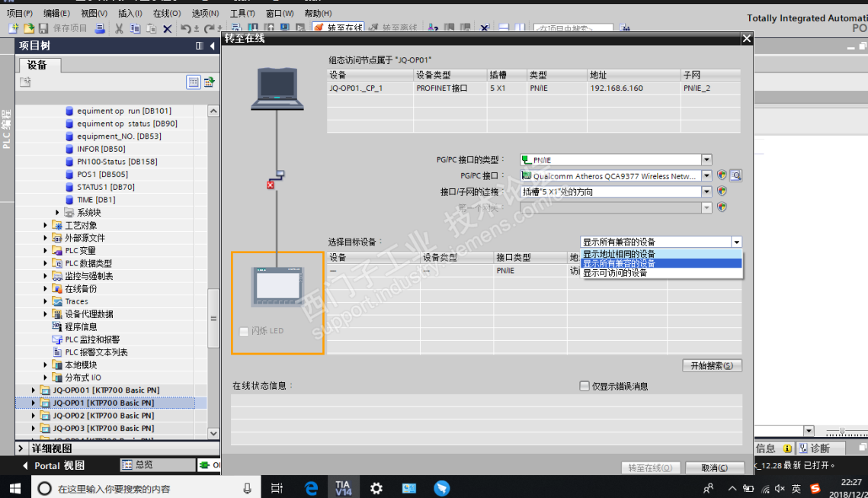
Task: Click the Redo arrow icon
Action: click(x=209, y=29)
